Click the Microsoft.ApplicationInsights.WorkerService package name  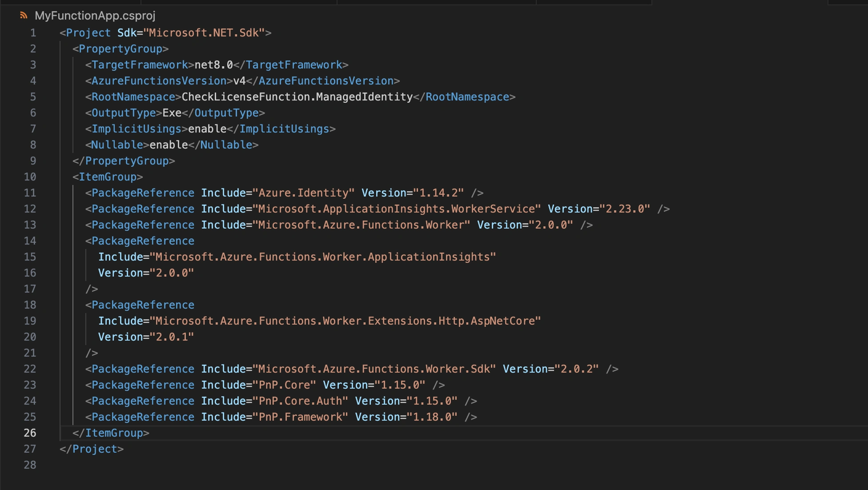(x=397, y=209)
